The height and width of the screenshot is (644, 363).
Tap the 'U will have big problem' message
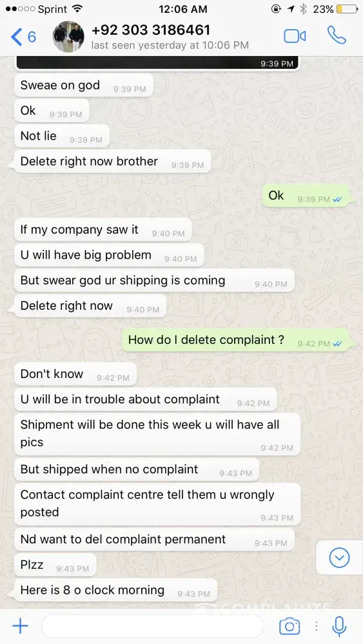tap(109, 255)
